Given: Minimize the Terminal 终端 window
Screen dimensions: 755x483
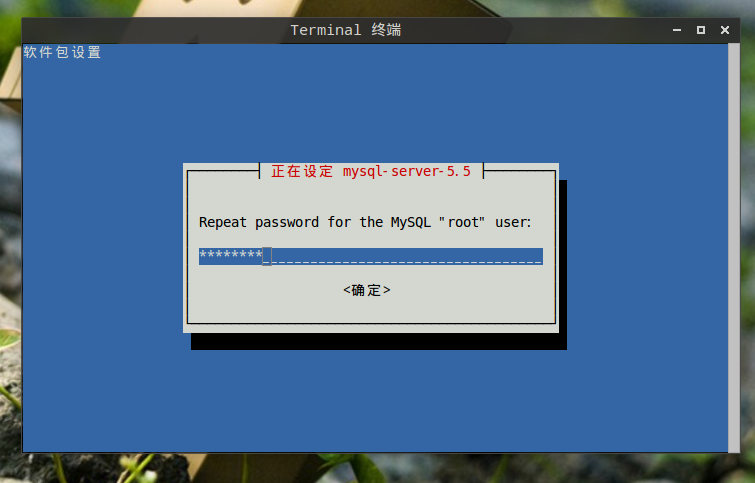Looking at the screenshot, I should coord(677,30).
